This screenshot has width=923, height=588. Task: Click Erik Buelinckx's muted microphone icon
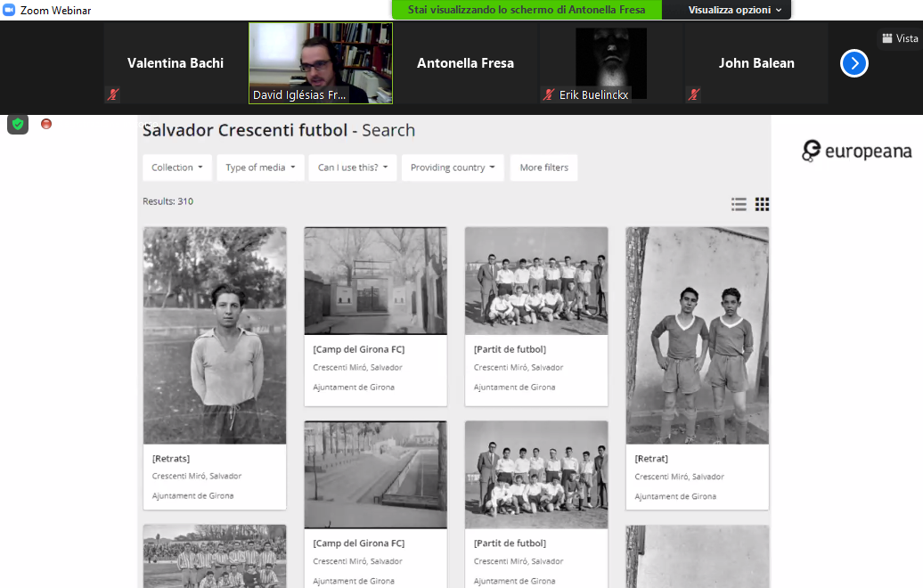pyautogui.click(x=549, y=94)
